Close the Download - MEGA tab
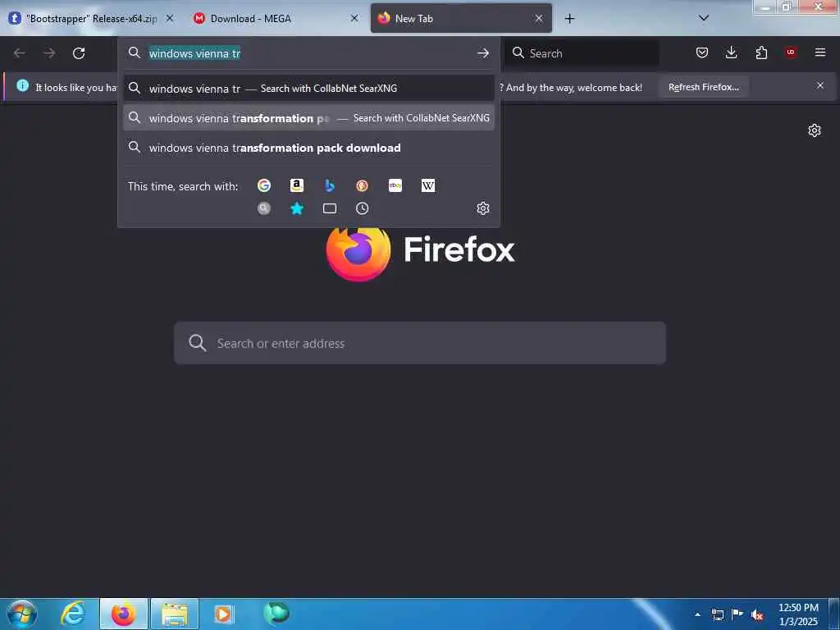The height and width of the screenshot is (630, 840). tap(354, 19)
